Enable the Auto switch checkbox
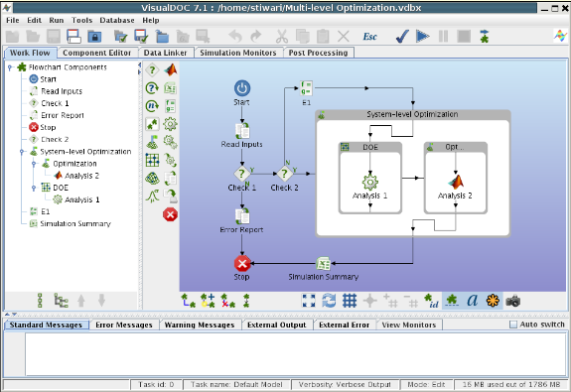The height and width of the screenshot is (392, 571). 512,325
